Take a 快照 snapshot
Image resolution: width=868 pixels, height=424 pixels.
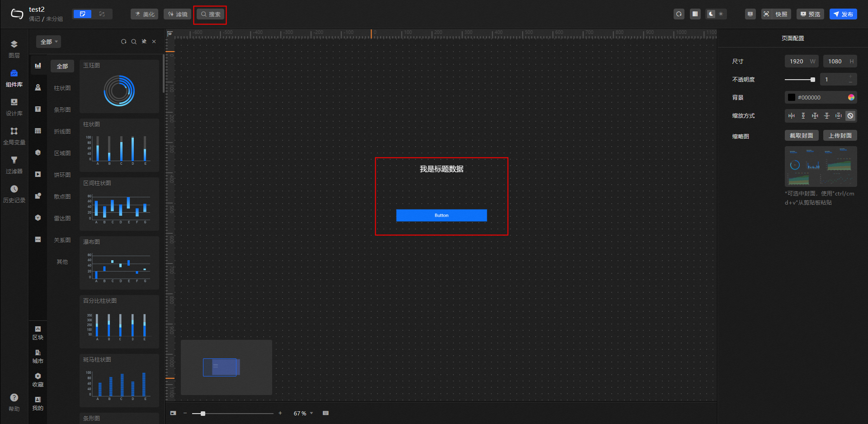click(776, 14)
